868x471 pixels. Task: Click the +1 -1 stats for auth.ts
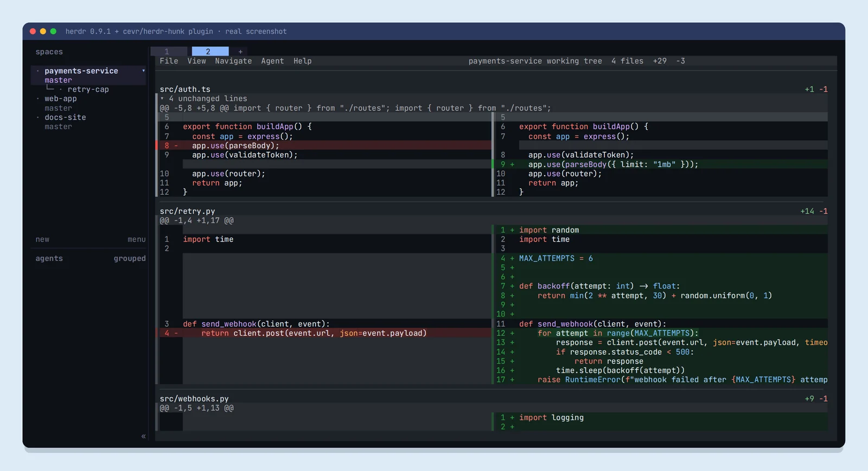tap(816, 90)
